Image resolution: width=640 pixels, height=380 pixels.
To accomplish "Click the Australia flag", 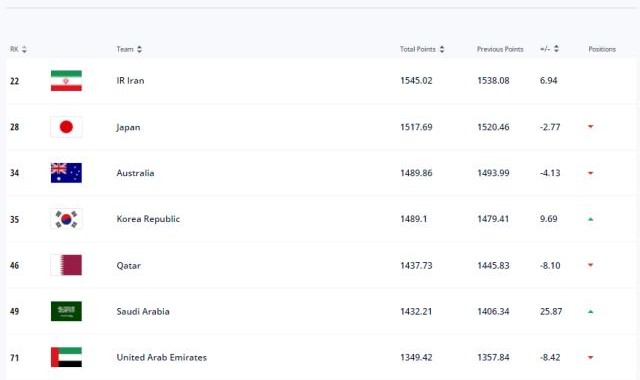I will point(66,173).
